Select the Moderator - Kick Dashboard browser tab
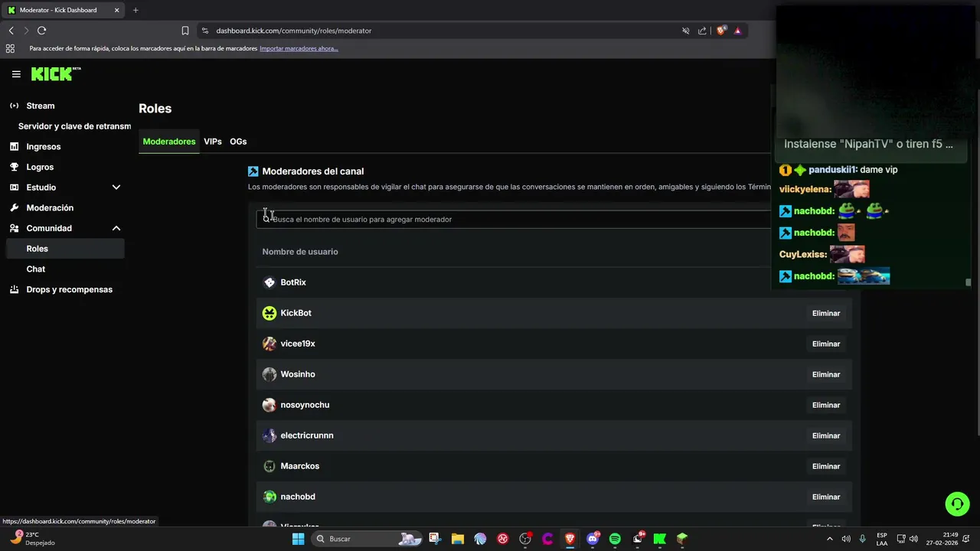The width and height of the screenshot is (980, 551). [64, 10]
